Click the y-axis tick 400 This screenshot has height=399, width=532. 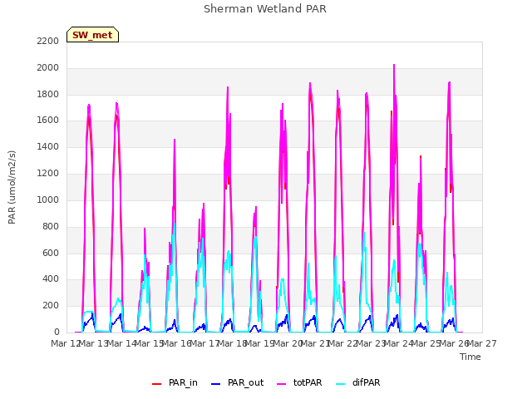(x=51, y=279)
